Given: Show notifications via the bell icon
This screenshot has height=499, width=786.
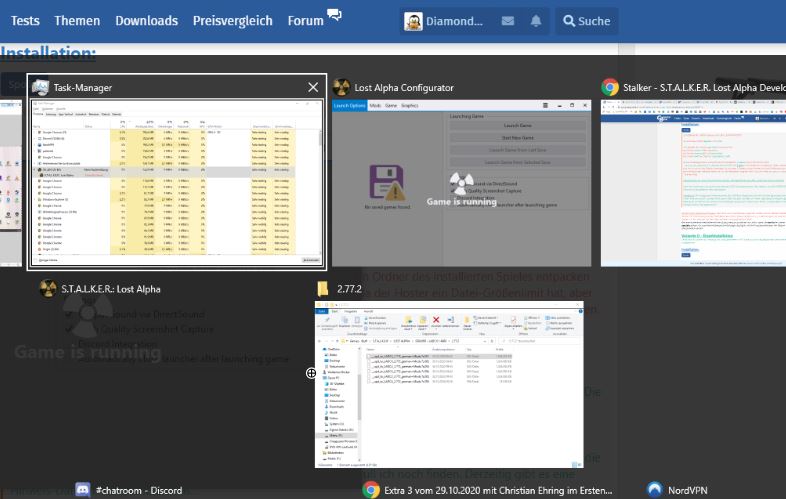Looking at the screenshot, I should click(x=536, y=21).
